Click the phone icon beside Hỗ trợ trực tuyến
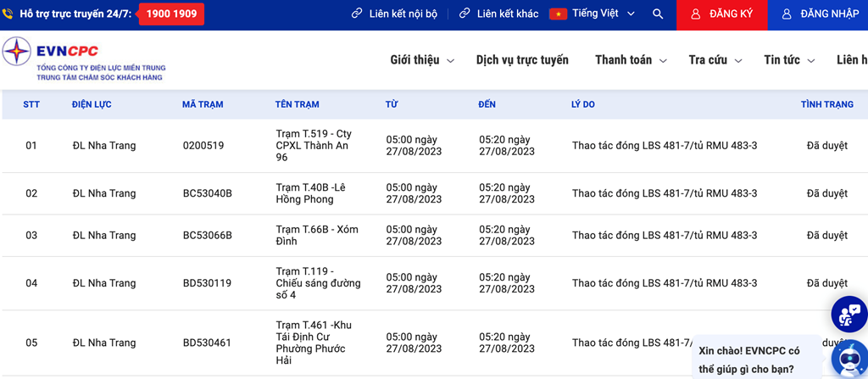The height and width of the screenshot is (379, 868). 8,14
